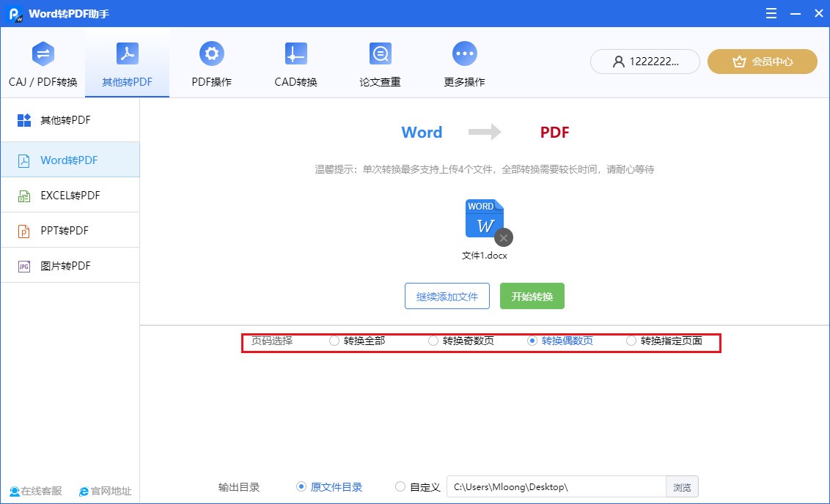This screenshot has height=504, width=830.
Task: Minimize the Word转PDF助手 window
Action: [796, 13]
